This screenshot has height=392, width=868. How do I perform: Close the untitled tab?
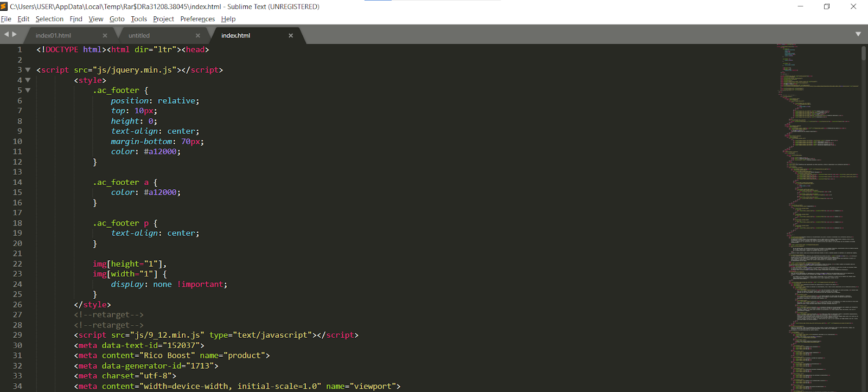pos(197,36)
